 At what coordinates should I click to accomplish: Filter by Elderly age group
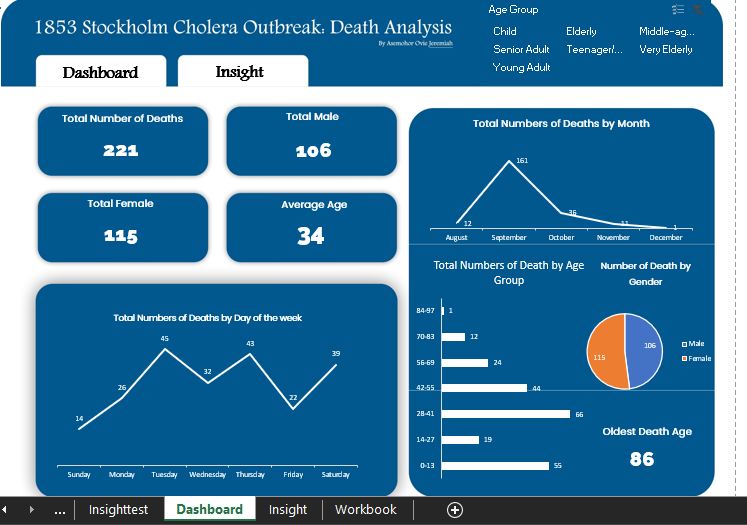click(581, 31)
